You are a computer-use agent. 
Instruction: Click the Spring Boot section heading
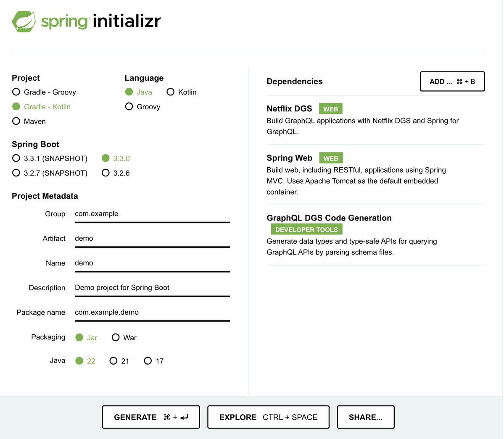(35, 144)
